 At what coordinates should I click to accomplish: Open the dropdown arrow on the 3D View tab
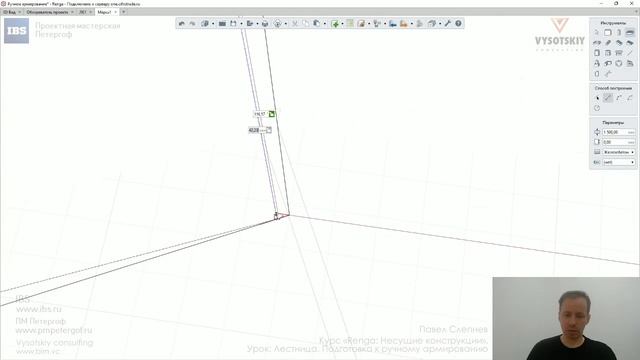pos(19,12)
